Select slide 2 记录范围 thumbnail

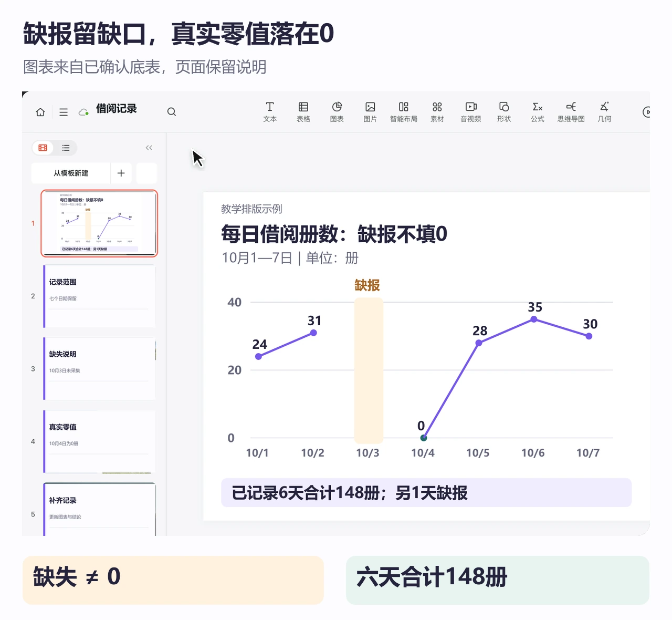[x=99, y=296]
